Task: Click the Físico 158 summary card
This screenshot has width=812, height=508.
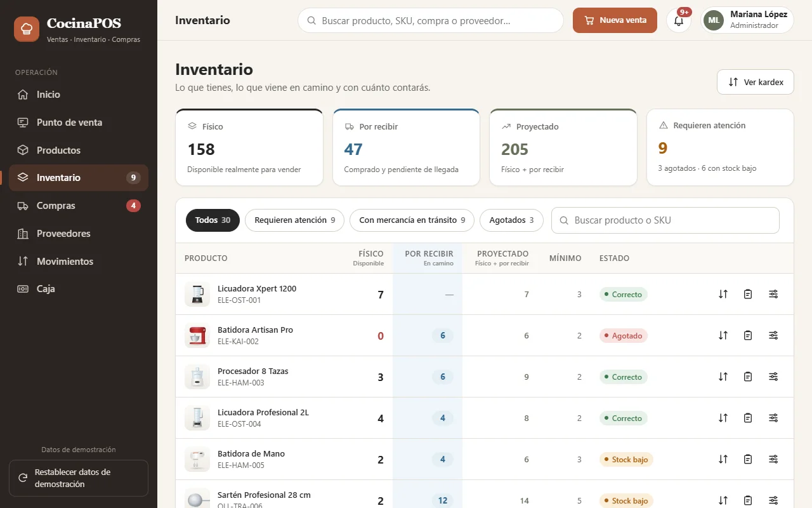Action: [249, 147]
